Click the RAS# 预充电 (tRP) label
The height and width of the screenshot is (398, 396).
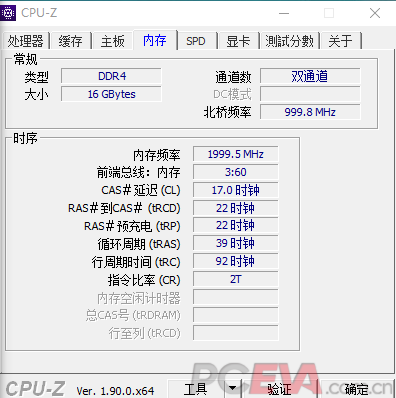click(x=132, y=226)
